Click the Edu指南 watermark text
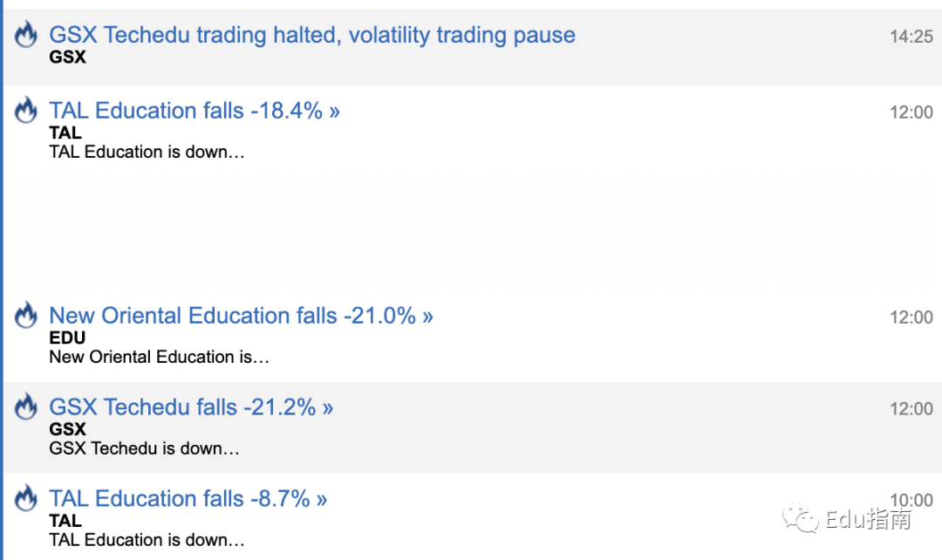 click(868, 518)
